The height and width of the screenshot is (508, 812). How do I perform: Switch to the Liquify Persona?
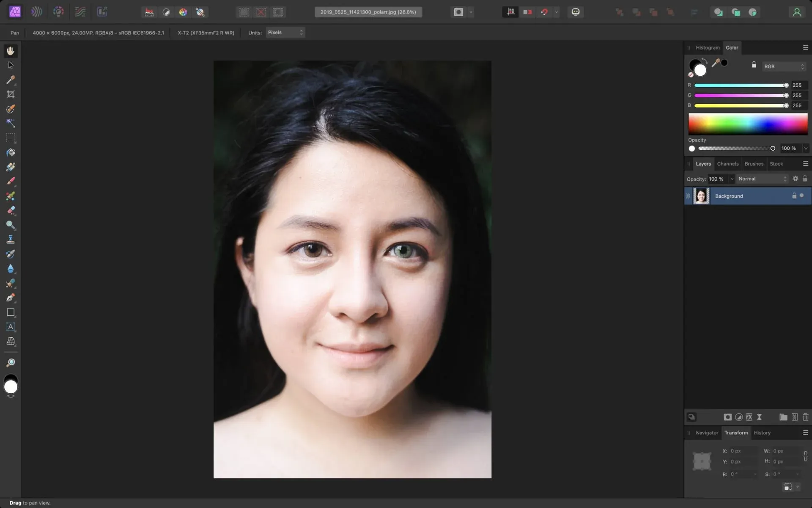(37, 12)
